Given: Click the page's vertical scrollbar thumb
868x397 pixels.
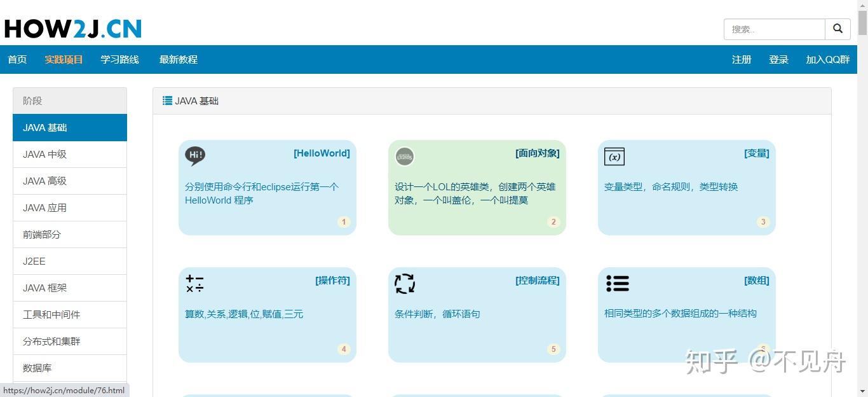Looking at the screenshot, I should pyautogui.click(x=862, y=22).
